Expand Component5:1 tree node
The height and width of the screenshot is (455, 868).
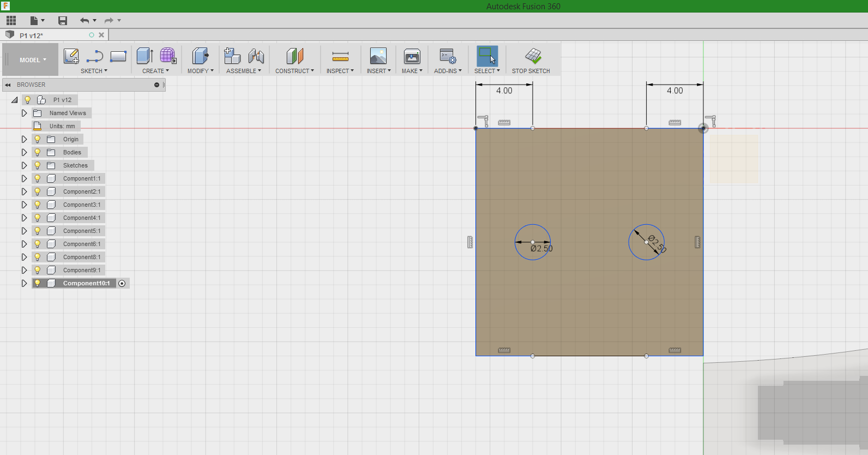pos(24,231)
